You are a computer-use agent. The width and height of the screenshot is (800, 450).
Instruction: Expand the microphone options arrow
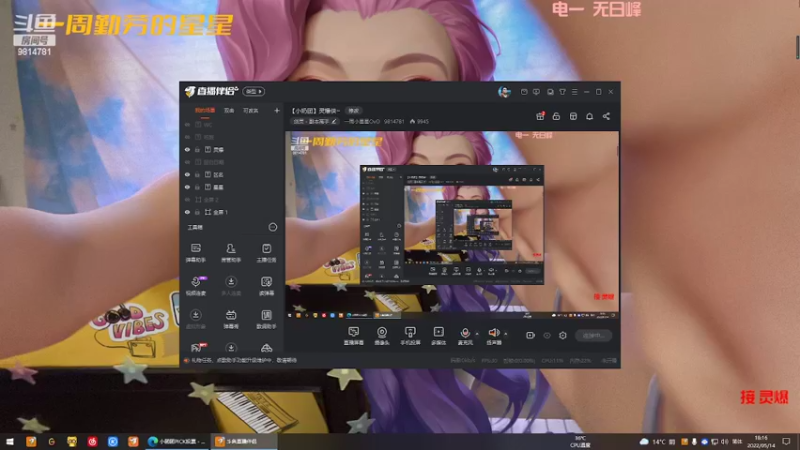click(x=477, y=334)
